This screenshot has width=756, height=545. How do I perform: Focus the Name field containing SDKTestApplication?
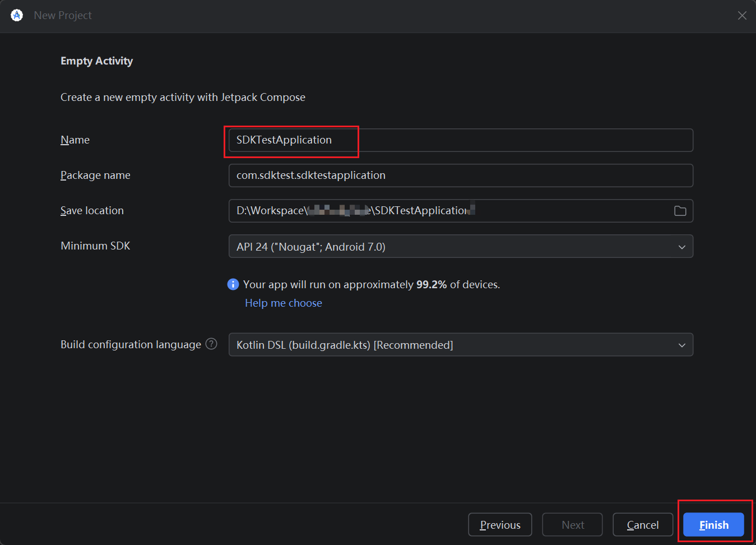[x=460, y=140]
